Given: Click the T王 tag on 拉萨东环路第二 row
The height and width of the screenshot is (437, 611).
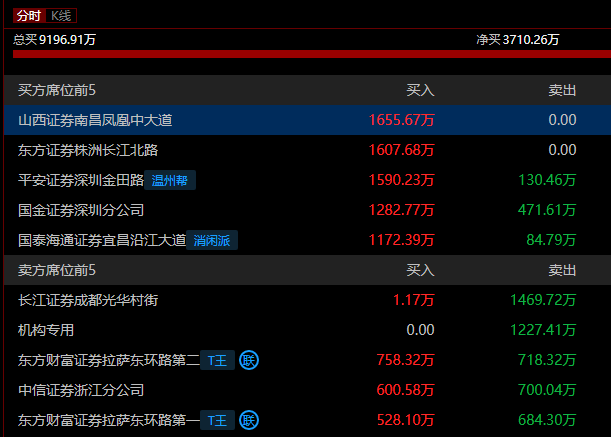Looking at the screenshot, I should click(x=217, y=360).
